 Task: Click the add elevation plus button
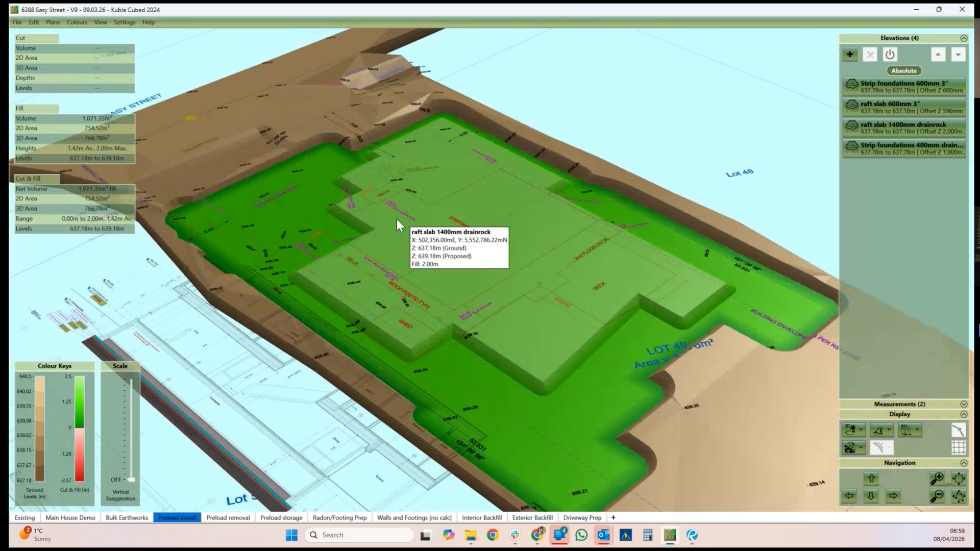pos(850,55)
